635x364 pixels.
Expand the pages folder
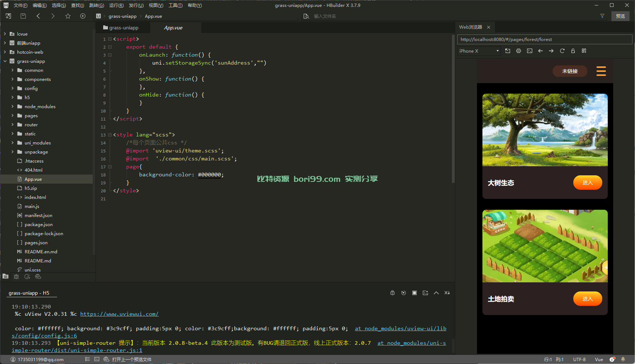coord(12,115)
